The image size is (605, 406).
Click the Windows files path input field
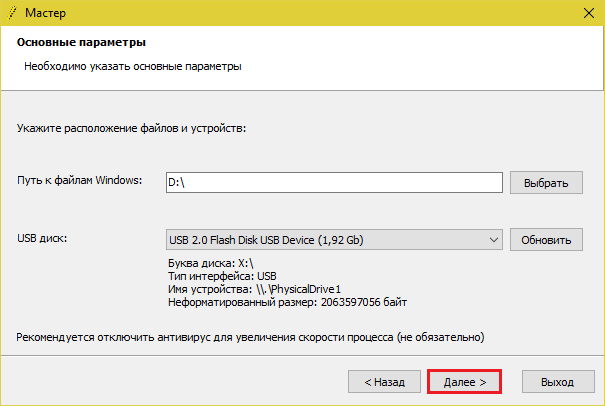(333, 182)
